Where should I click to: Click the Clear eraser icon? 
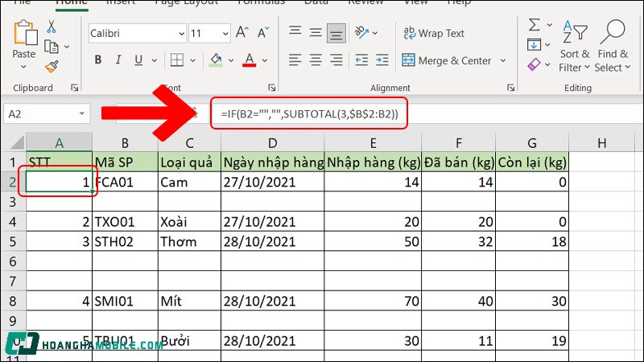534,64
